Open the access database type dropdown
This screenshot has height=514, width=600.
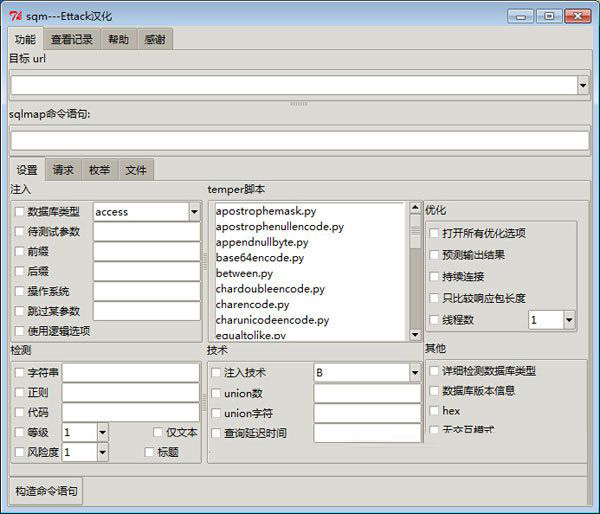[x=194, y=212]
